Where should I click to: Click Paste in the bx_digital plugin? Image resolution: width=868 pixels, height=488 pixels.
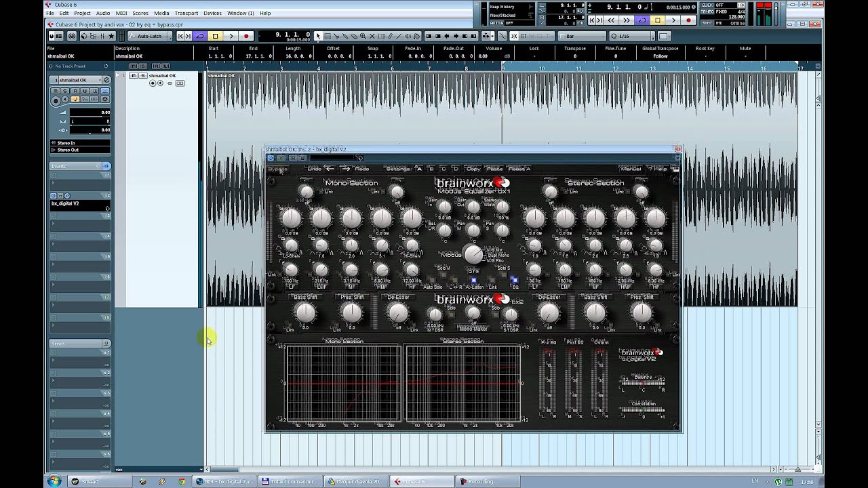(x=494, y=169)
